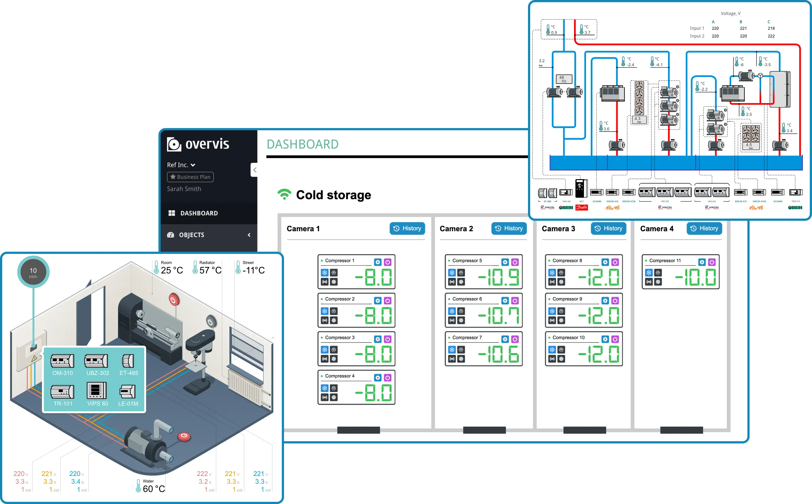Toggle the Compressor 7 power button
The height and width of the screenshot is (504, 812).
[x=515, y=339]
